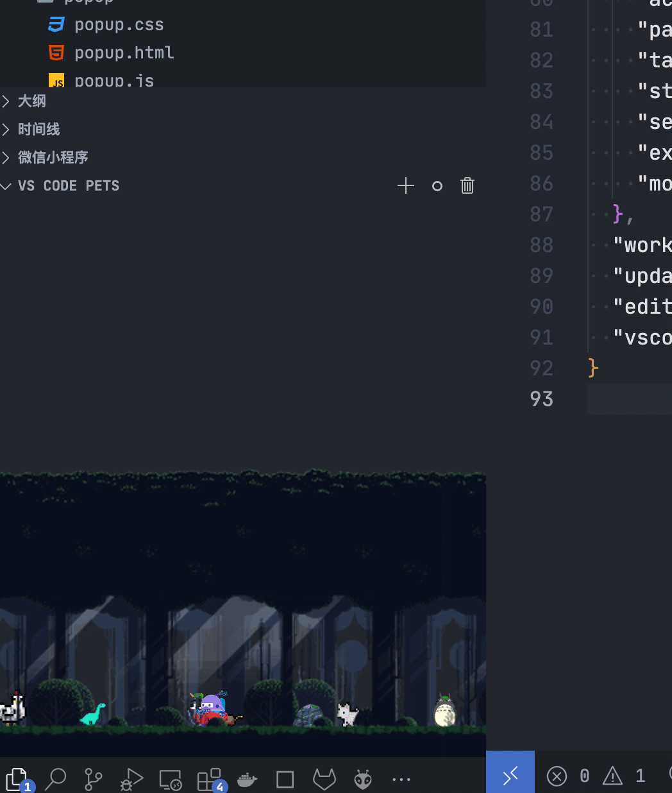Click the white dog pet
Viewport: 672px width, 793px height.
pyautogui.click(x=347, y=715)
